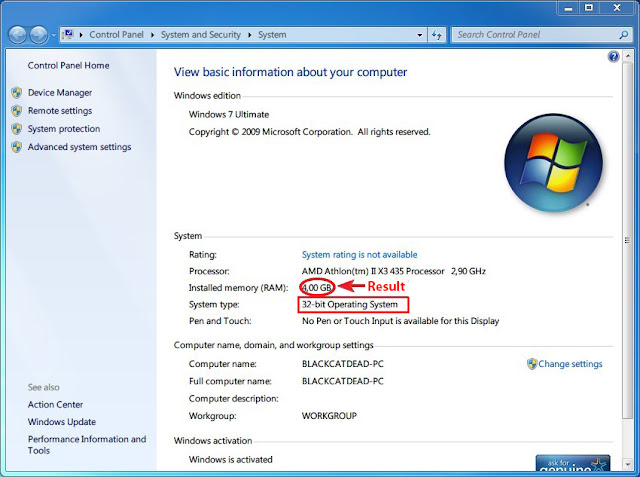Click the shield icon beside Change settings
Image resolution: width=640 pixels, height=477 pixels.
532,364
